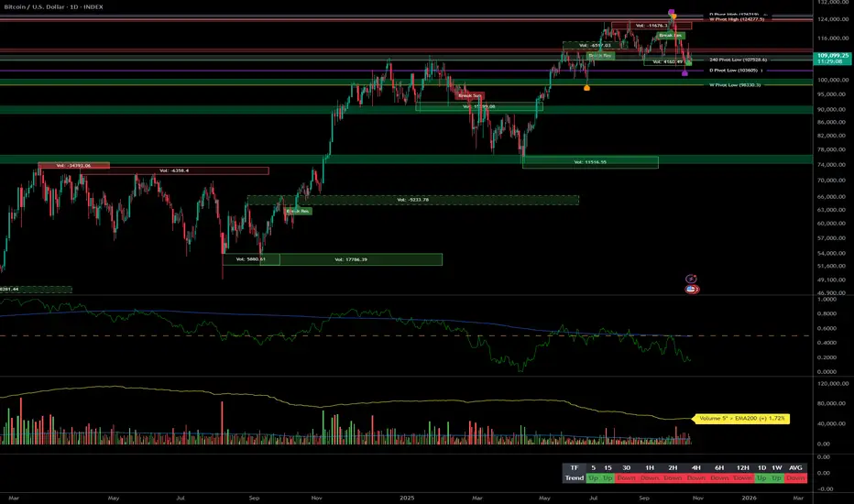Click the Trend row header cell
Viewport: 854px width, 504px height.
(574, 477)
